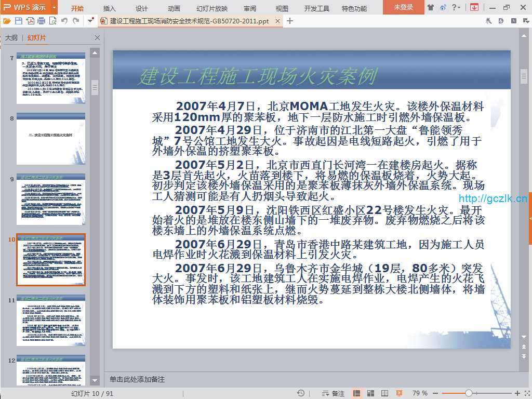The height and width of the screenshot is (399, 532).
Task: Expand the help question mark dropdown
Action: [456, 7]
